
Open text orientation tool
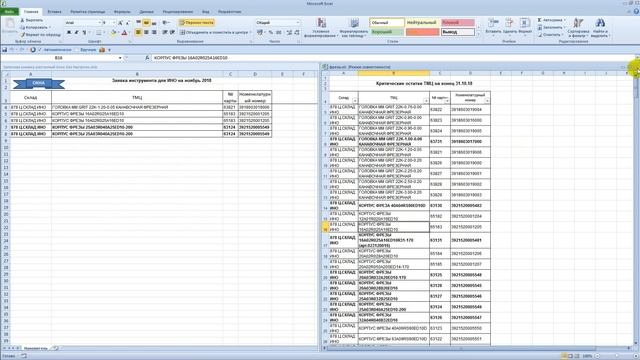pyautogui.click(x=166, y=23)
